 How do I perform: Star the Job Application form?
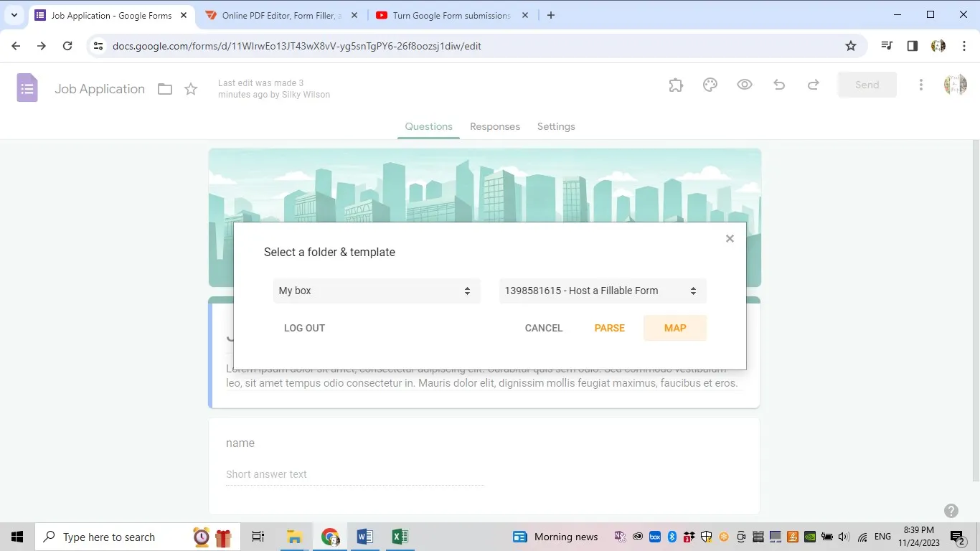(x=190, y=88)
